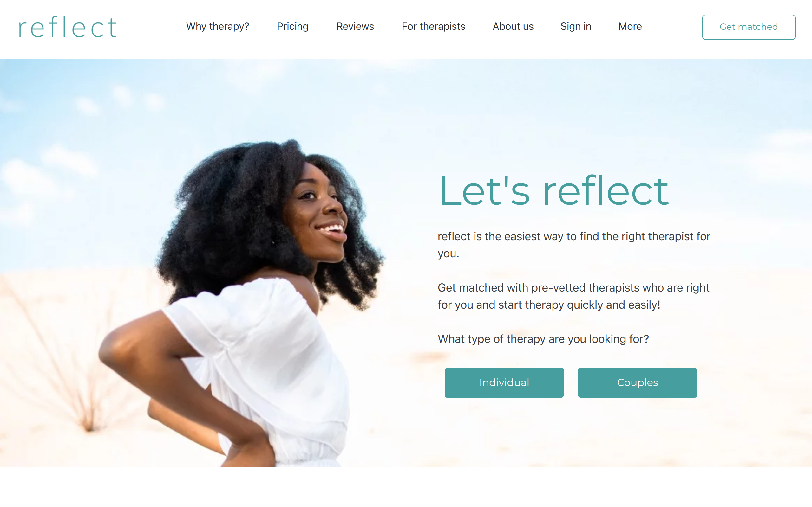Choose Couples therapy
The image size is (812, 507).
pyautogui.click(x=637, y=382)
